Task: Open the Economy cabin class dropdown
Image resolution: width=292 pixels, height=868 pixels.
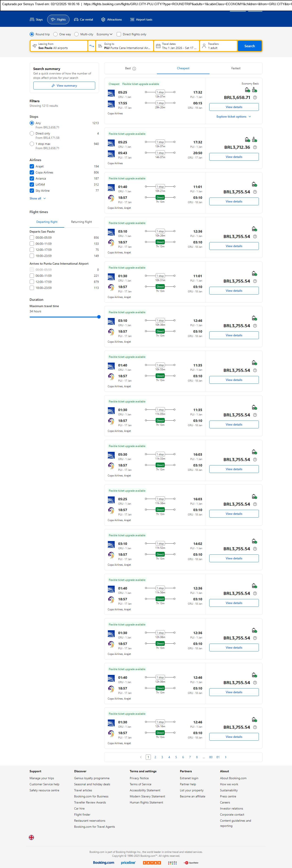Action: coord(104,34)
